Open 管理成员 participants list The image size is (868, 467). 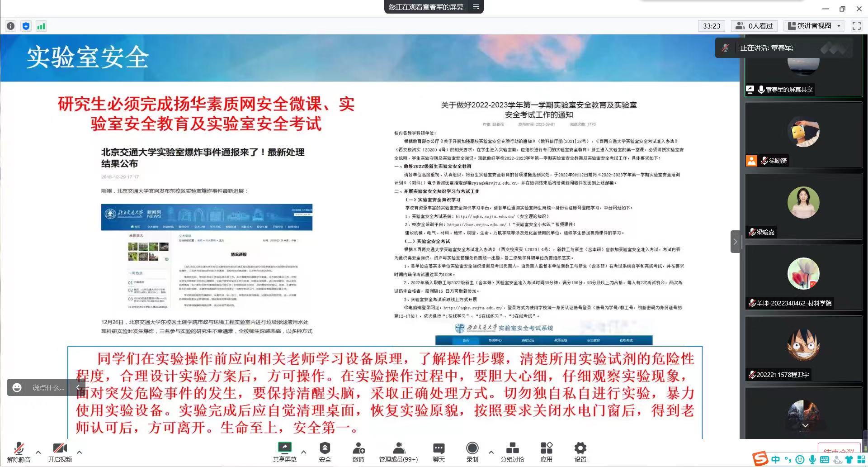[398, 449]
